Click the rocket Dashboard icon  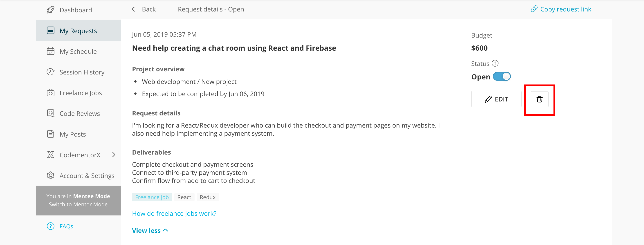pos(51,10)
